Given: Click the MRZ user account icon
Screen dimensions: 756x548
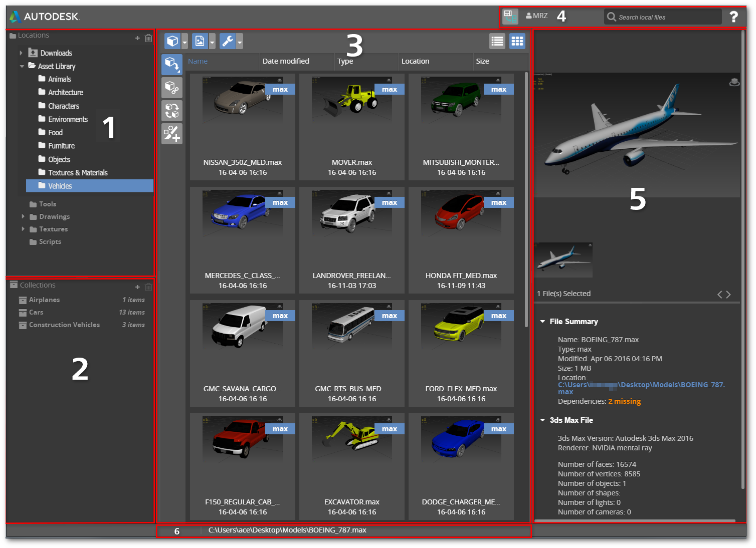Looking at the screenshot, I should pyautogui.click(x=529, y=16).
